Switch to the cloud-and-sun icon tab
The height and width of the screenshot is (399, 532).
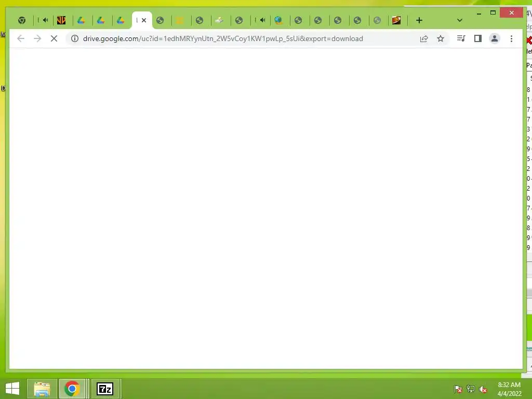pyautogui.click(x=219, y=20)
